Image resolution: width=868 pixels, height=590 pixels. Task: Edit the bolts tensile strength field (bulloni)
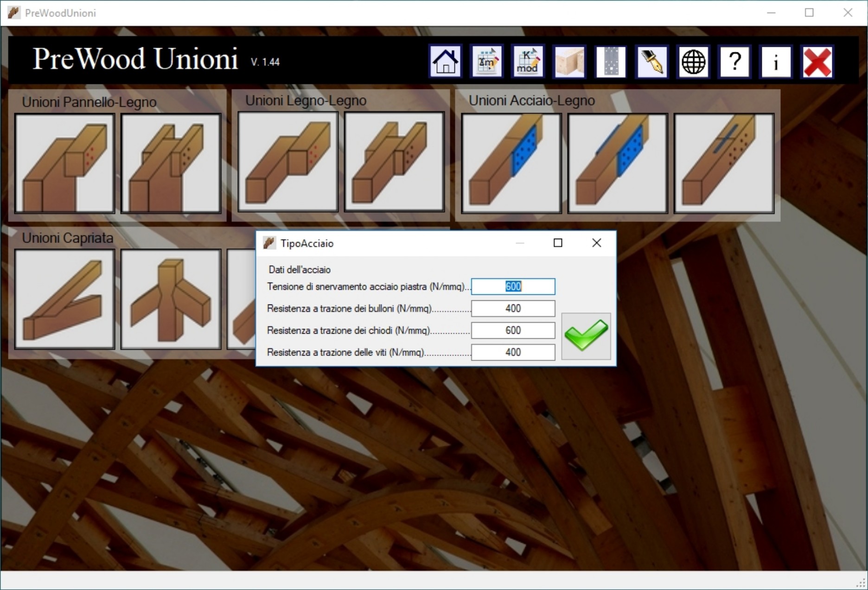[x=513, y=309]
